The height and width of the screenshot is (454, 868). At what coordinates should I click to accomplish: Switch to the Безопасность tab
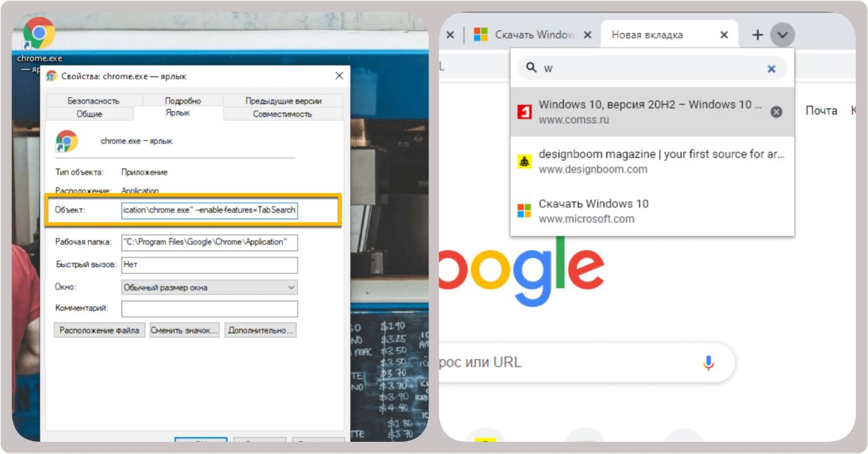(x=94, y=101)
